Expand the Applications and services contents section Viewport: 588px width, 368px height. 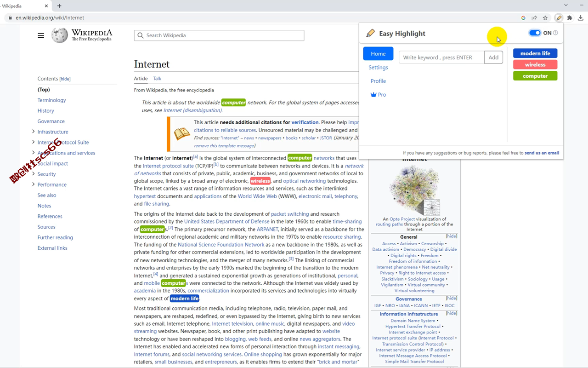coord(33,153)
